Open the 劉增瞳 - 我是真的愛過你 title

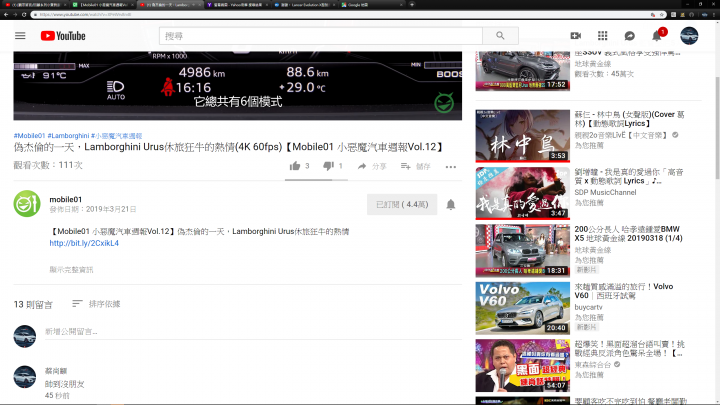[x=629, y=176]
